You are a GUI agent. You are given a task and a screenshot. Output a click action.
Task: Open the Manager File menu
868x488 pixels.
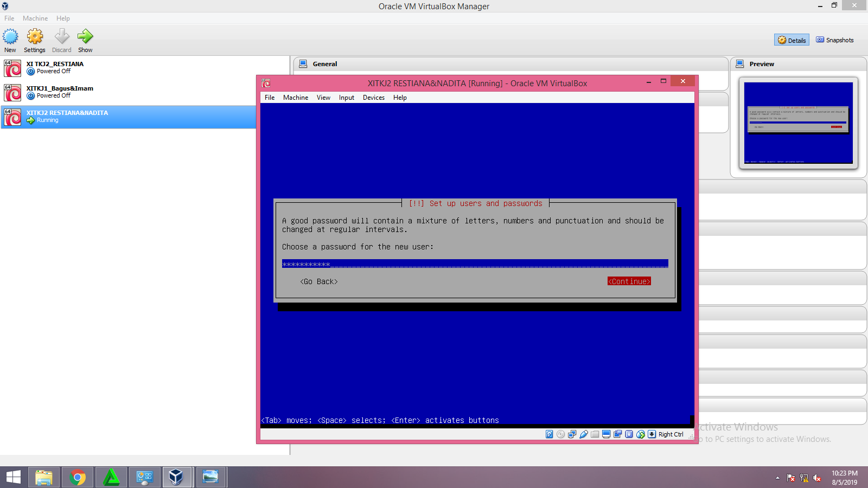pos(9,18)
